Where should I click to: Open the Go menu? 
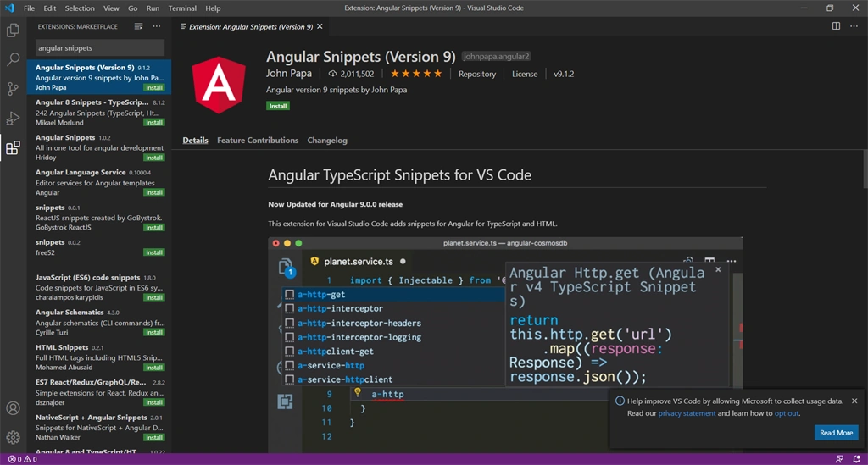point(133,8)
